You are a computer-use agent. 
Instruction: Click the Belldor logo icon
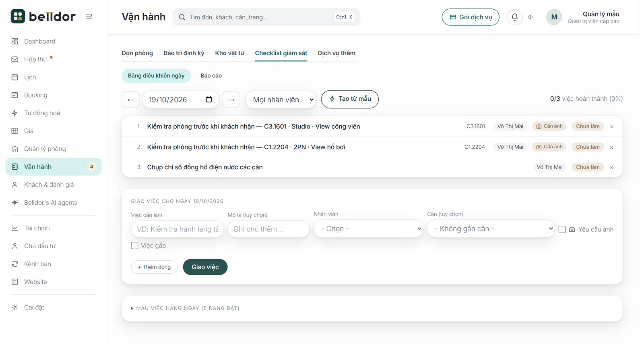(18, 16)
